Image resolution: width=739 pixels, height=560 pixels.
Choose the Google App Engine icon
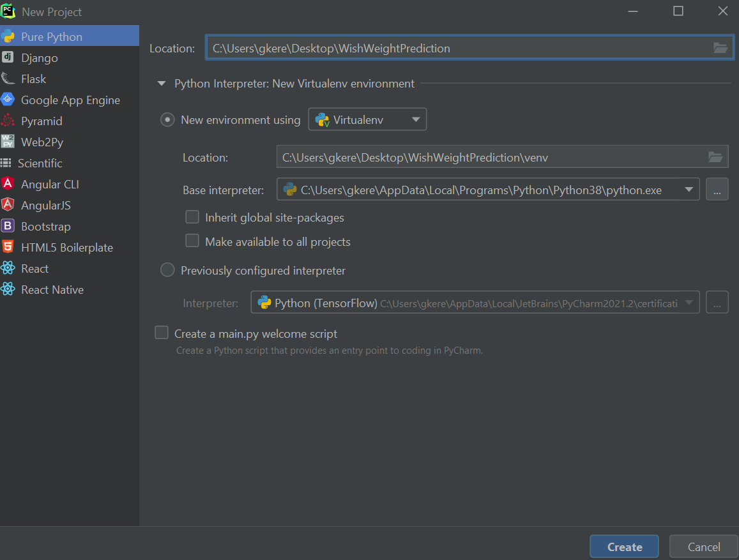pyautogui.click(x=8, y=100)
